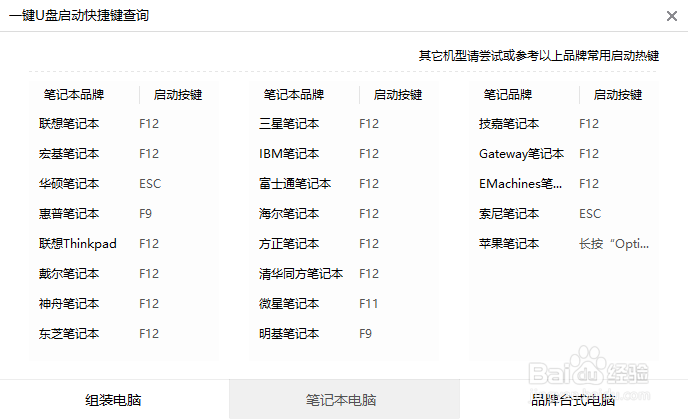
Task: Click the ESC key value for 索尼笔记本
Action: (590, 214)
